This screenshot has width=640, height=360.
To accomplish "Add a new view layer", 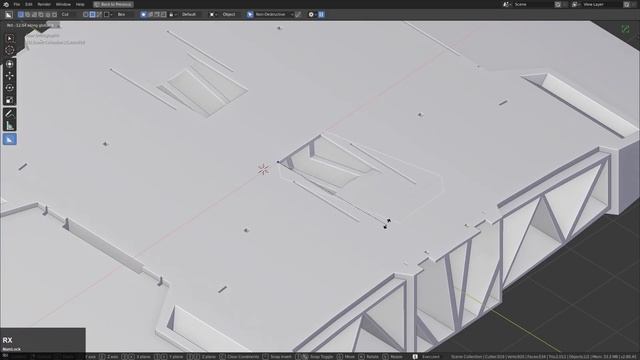I will click(x=627, y=4).
